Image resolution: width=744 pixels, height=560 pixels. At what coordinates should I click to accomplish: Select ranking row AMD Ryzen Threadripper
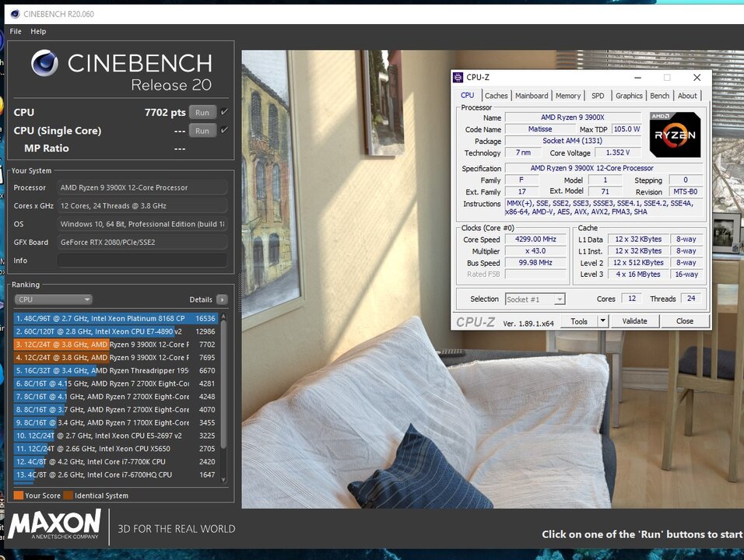pyautogui.click(x=116, y=371)
